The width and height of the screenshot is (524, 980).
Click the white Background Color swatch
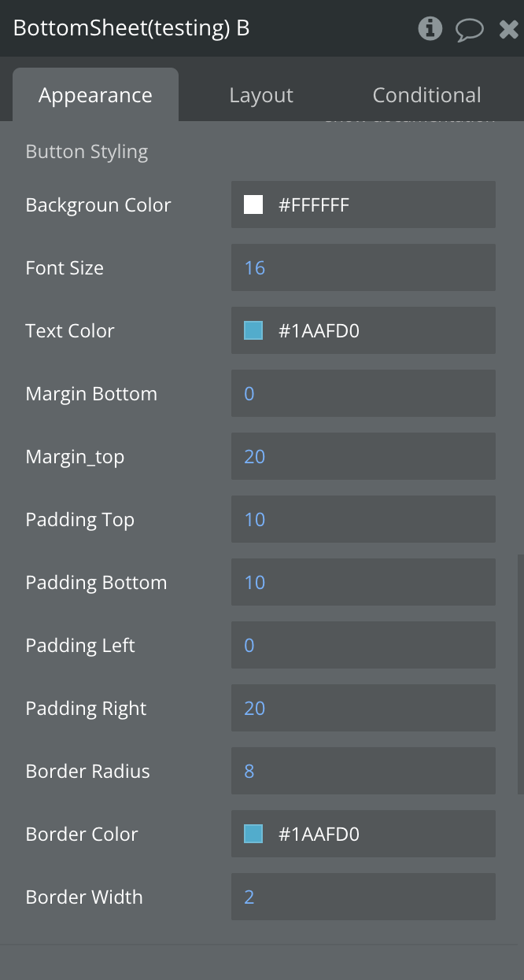(x=253, y=205)
